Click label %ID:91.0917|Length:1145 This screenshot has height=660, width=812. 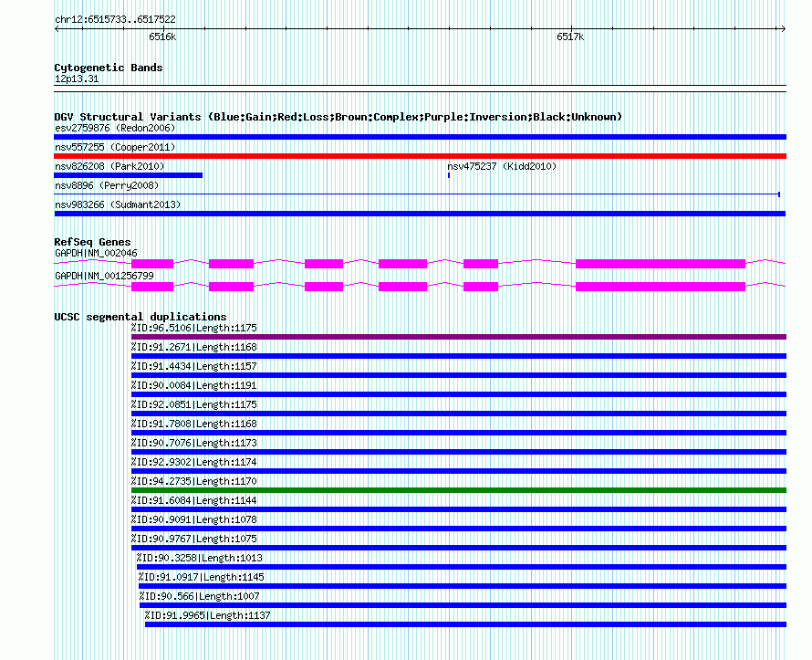click(x=201, y=577)
